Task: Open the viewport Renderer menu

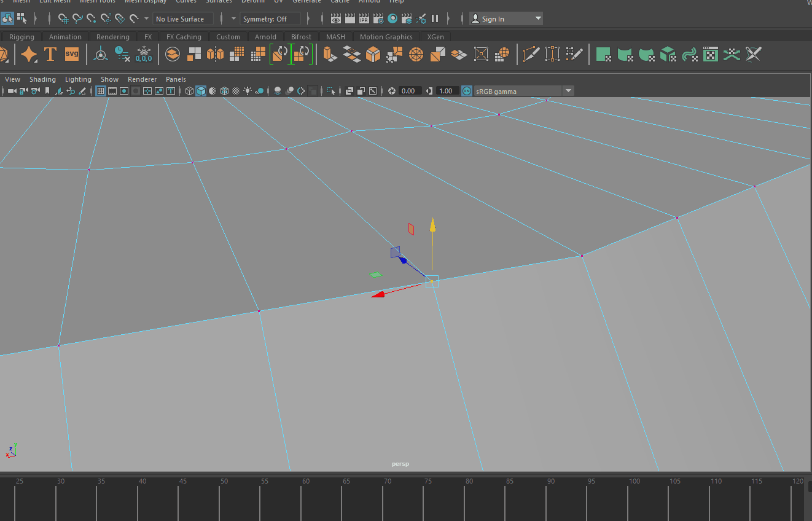Action: tap(142, 79)
